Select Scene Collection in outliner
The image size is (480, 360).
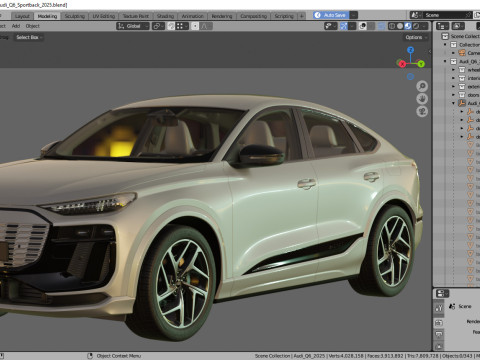pyautogui.click(x=464, y=36)
